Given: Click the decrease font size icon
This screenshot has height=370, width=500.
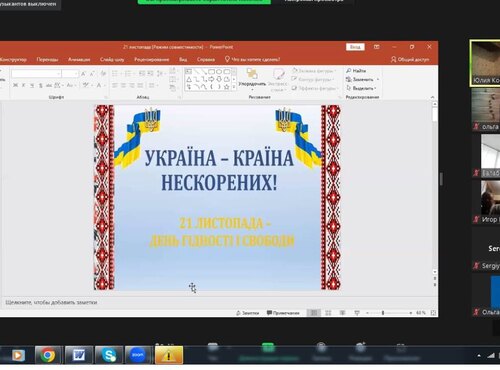Looking at the screenshot, I should coord(92,73).
